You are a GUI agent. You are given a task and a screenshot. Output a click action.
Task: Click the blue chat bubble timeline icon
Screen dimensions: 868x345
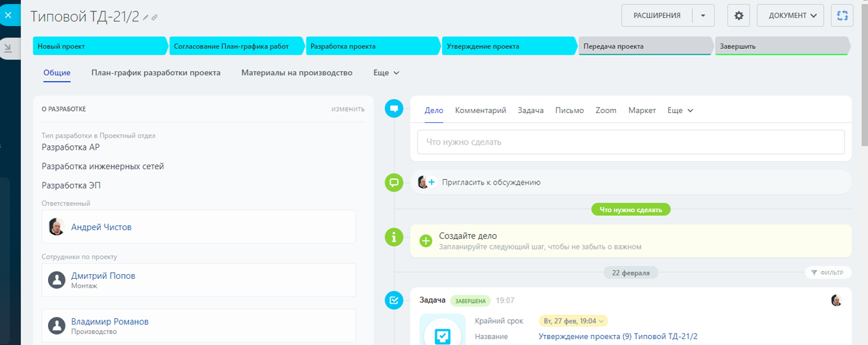point(394,108)
